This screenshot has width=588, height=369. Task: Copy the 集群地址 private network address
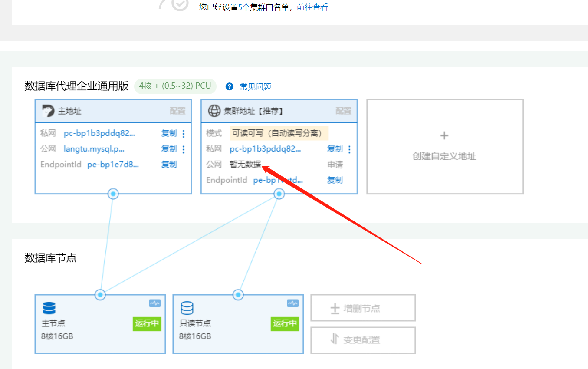coord(335,149)
